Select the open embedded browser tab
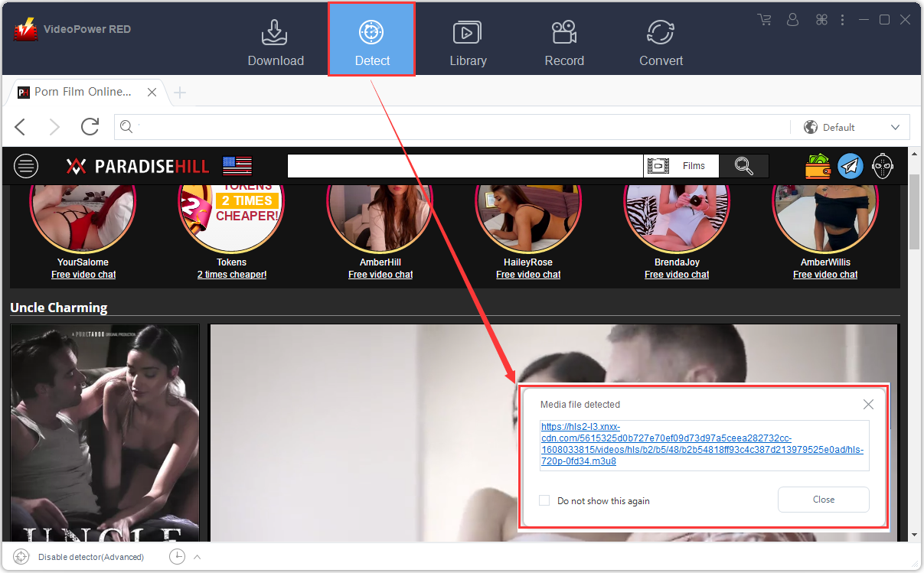The height and width of the screenshot is (573, 924). click(83, 92)
